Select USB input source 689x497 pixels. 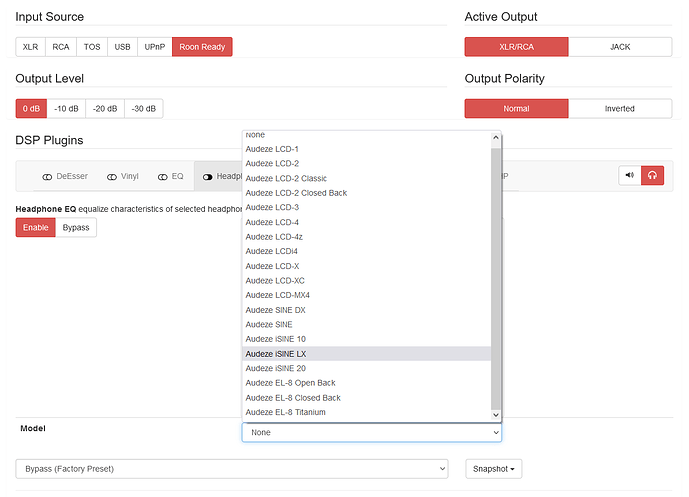click(122, 47)
